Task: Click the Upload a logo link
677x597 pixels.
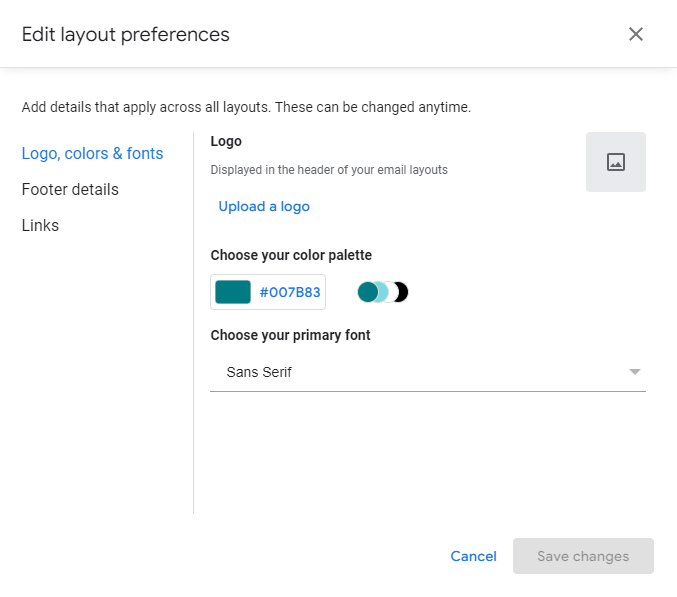Action: (264, 206)
